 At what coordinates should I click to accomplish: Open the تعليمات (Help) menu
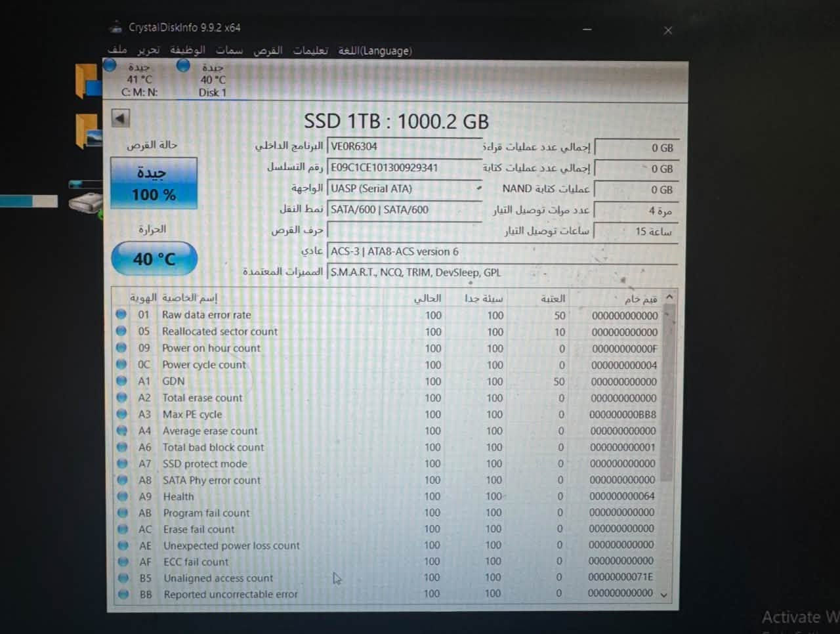pos(310,50)
